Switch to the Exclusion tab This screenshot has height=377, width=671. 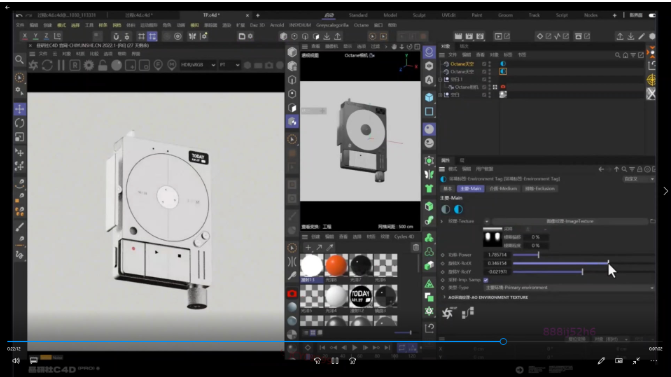[540, 188]
